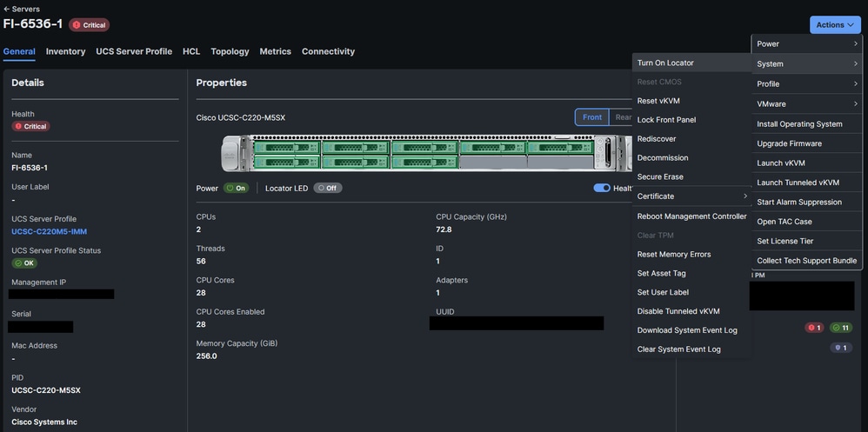The image size is (868, 432).
Task: Open the UCS Server Profile tab
Action: pyautogui.click(x=134, y=51)
